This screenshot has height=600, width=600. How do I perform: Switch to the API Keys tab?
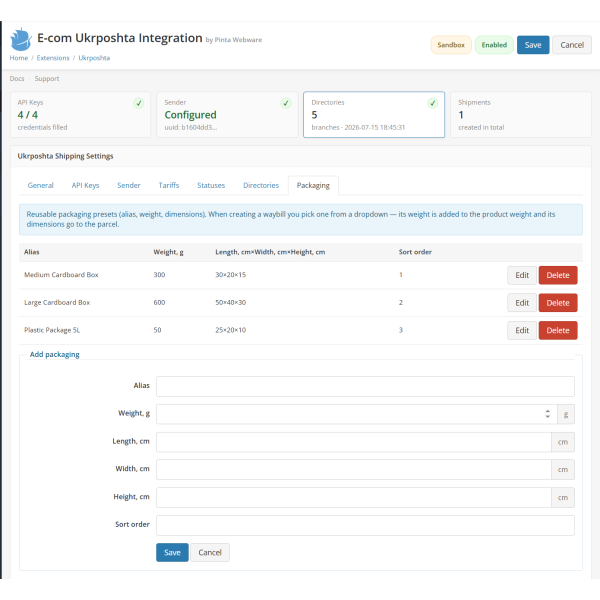(x=85, y=185)
